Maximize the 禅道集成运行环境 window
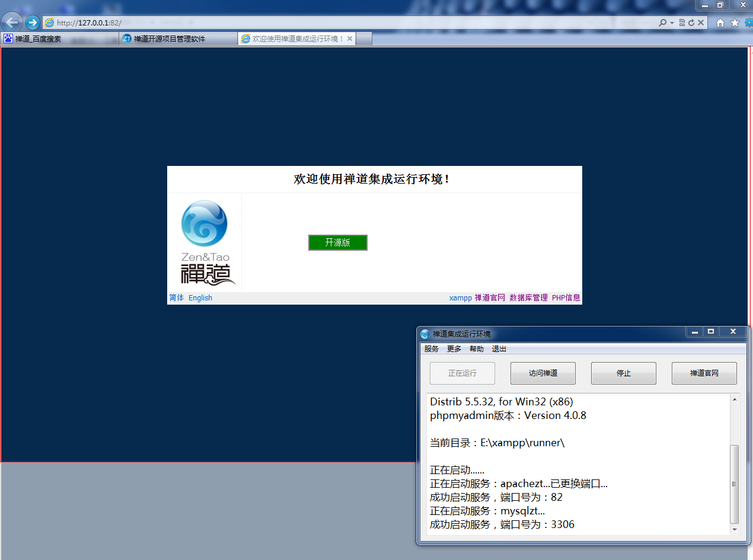 tap(711, 331)
